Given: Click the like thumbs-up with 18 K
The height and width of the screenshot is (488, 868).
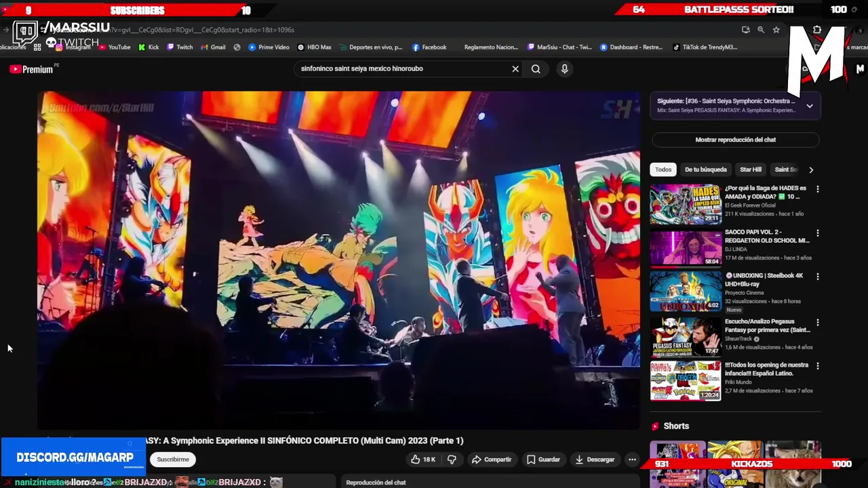Looking at the screenshot, I should coord(422,460).
